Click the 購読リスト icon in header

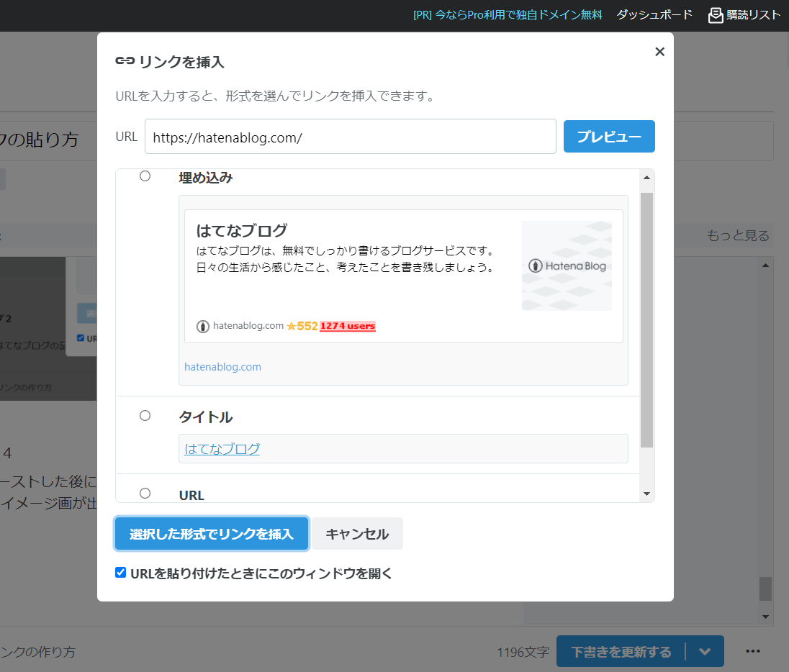tap(715, 16)
